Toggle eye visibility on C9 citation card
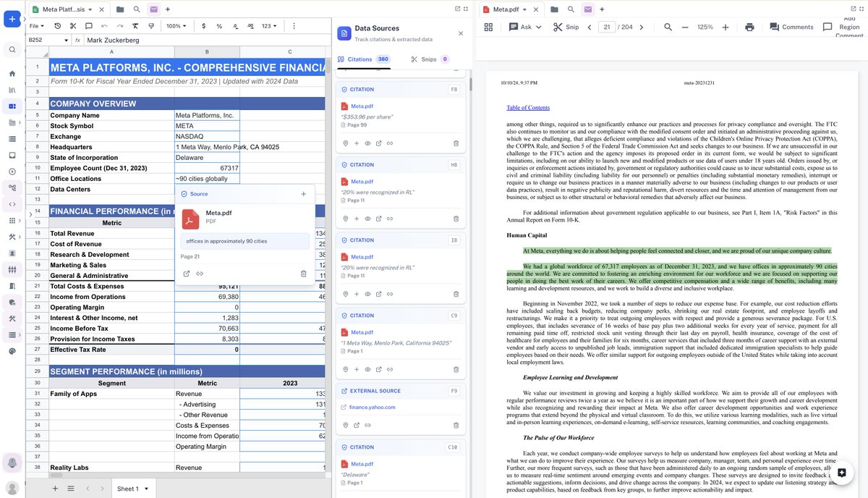 pyautogui.click(x=367, y=369)
